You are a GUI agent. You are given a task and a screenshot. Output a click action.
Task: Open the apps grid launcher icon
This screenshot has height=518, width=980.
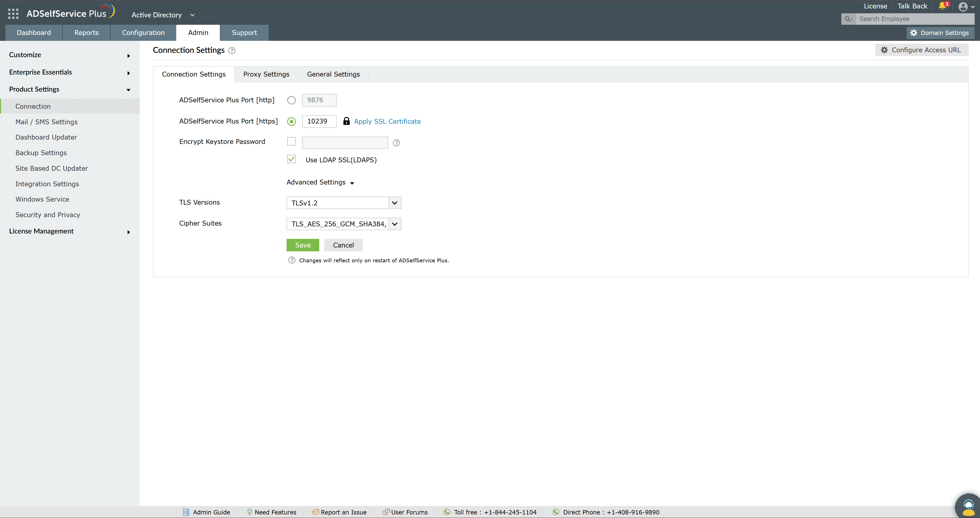(13, 14)
